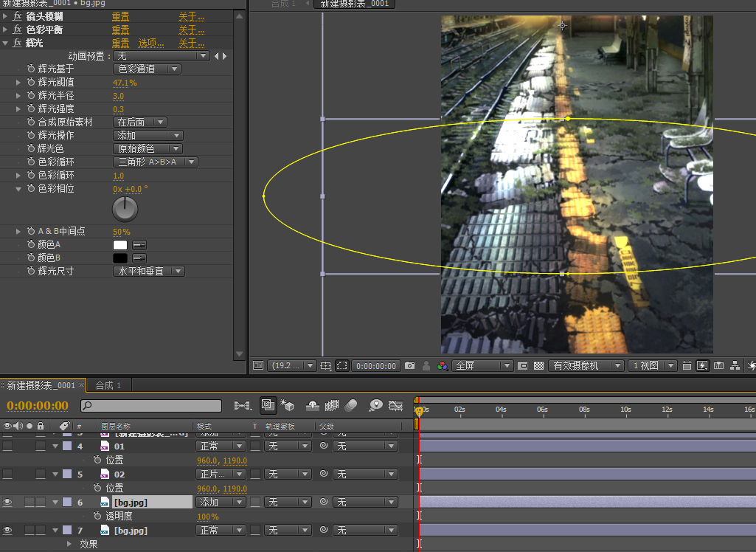Select the 新建摄影表_0001 viewer tab

click(355, 4)
